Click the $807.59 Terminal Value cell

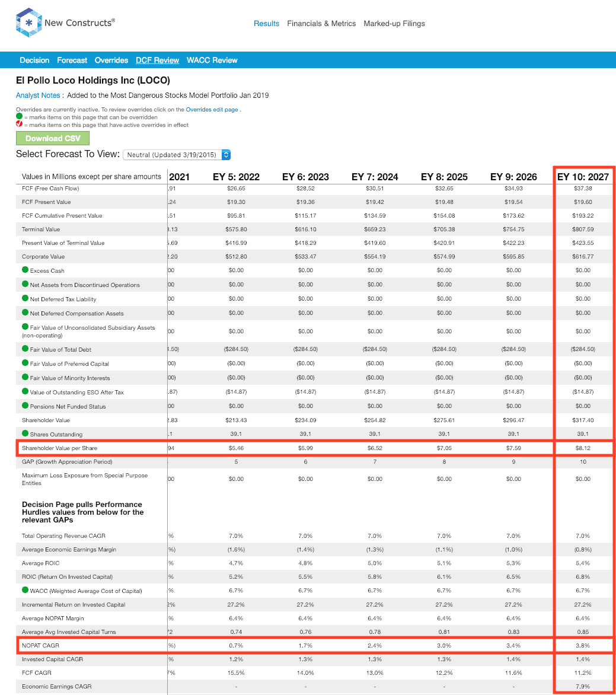tap(583, 229)
